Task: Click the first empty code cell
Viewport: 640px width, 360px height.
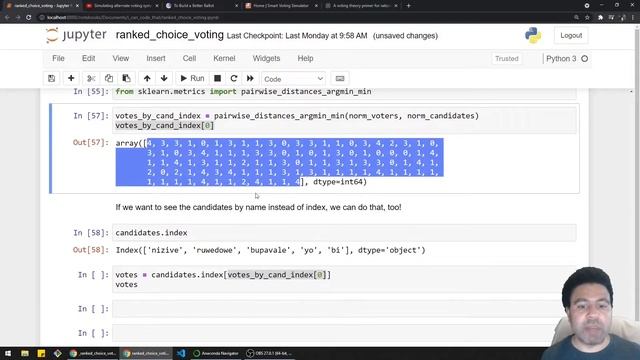Action: click(x=344, y=309)
